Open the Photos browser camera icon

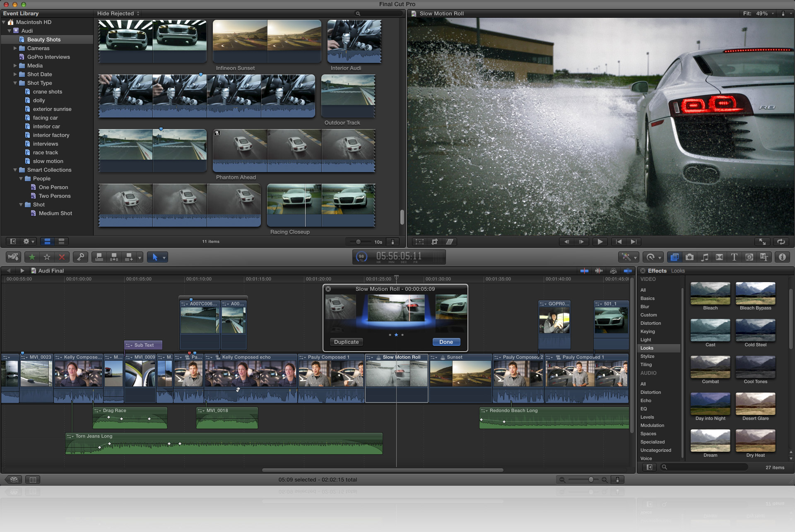(689, 257)
